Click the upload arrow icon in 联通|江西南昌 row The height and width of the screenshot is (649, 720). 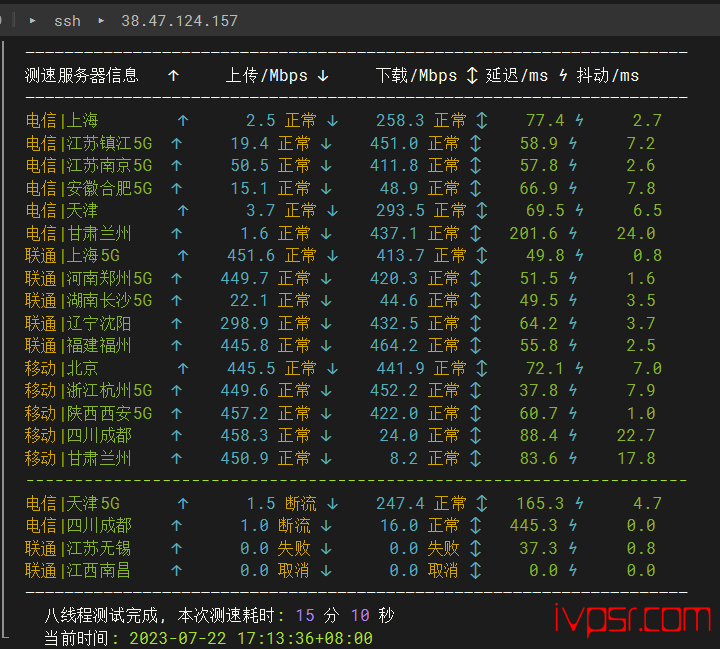pos(176,570)
